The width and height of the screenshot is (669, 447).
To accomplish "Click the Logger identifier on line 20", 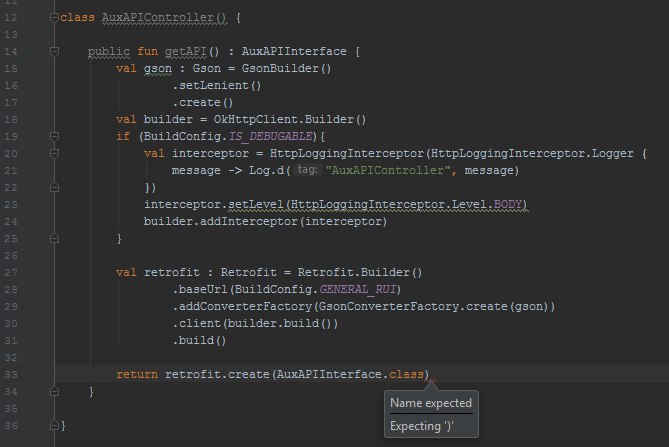I will point(613,154).
